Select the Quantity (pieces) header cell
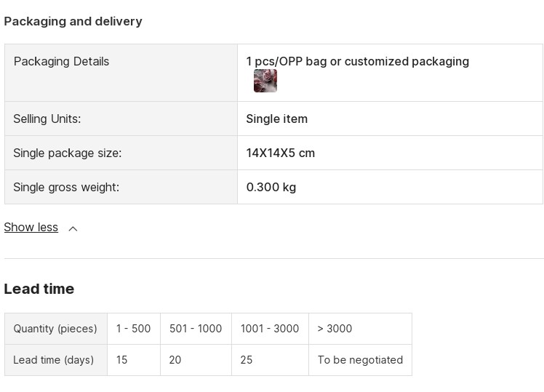Screen dimensions: 544x392 point(56,329)
